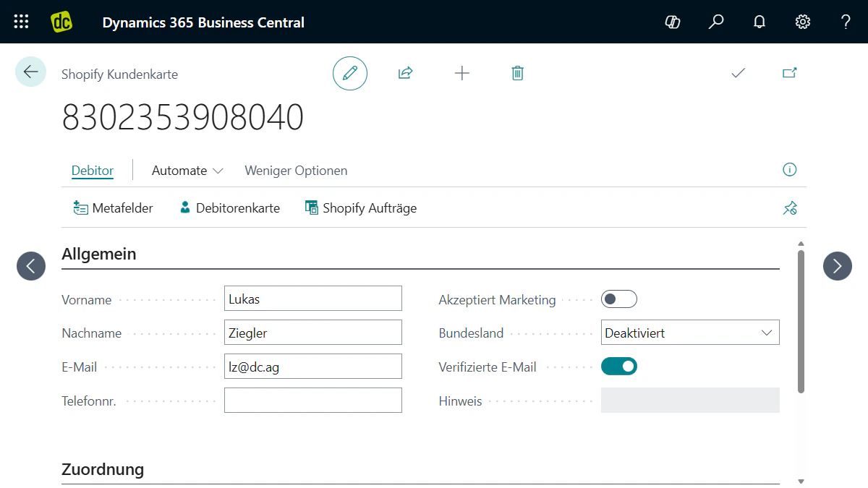This screenshot has width=868, height=488.
Task: Click the empty Telefonnr. field
Action: pyautogui.click(x=312, y=401)
